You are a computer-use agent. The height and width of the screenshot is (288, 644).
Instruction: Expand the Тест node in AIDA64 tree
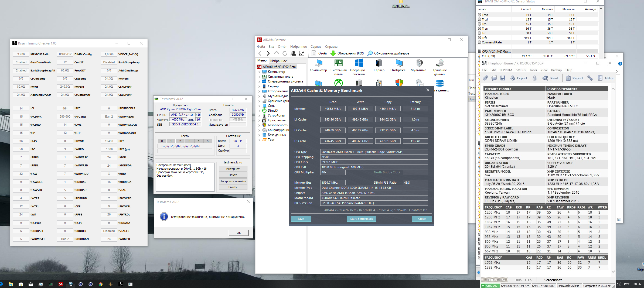click(259, 140)
